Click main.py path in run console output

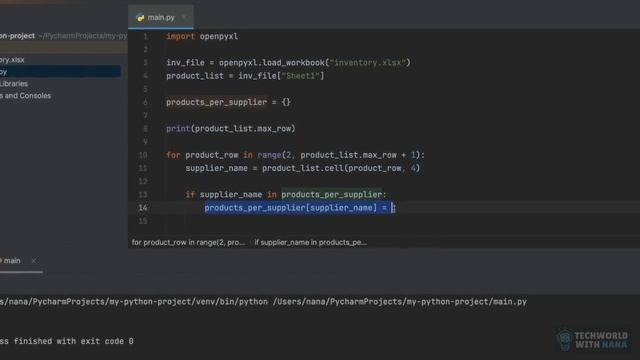coord(400,302)
